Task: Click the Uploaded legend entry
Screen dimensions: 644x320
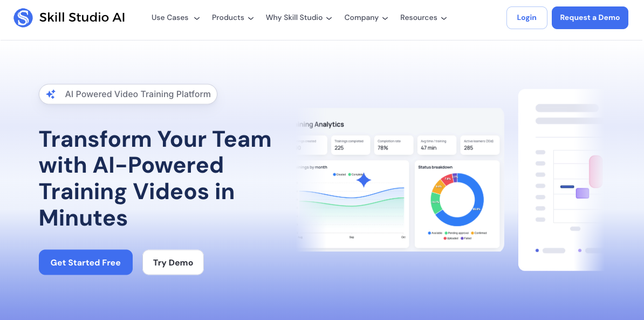Action: (x=451, y=239)
